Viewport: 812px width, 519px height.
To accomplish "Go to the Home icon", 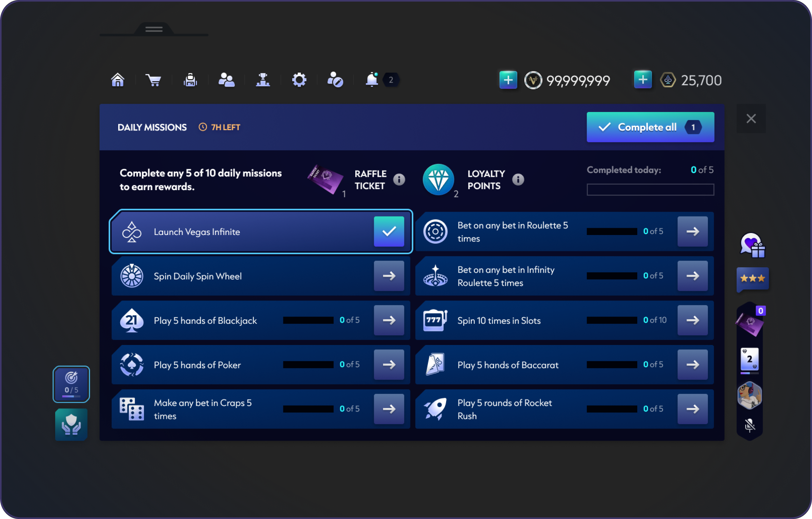I will click(118, 80).
